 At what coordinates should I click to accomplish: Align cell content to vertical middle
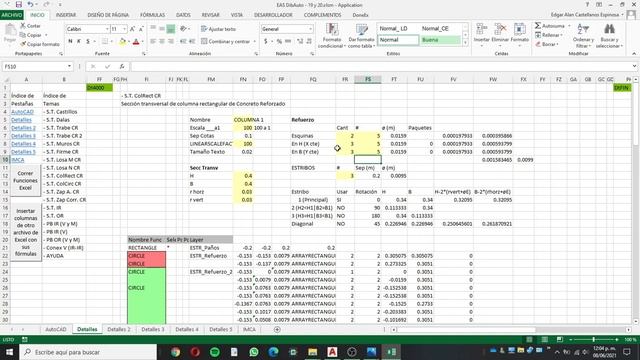tap(162, 29)
